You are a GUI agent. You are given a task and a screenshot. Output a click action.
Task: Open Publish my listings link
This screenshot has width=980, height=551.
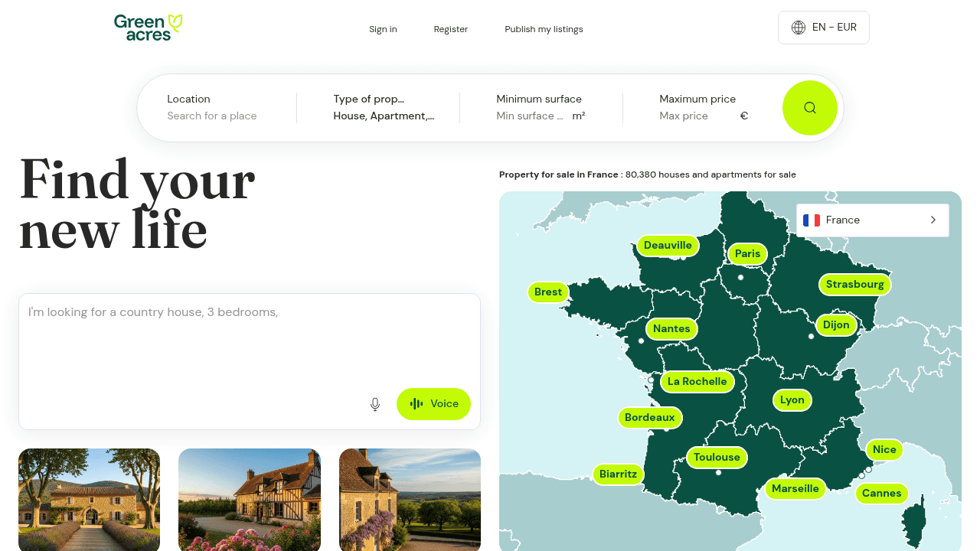point(544,29)
